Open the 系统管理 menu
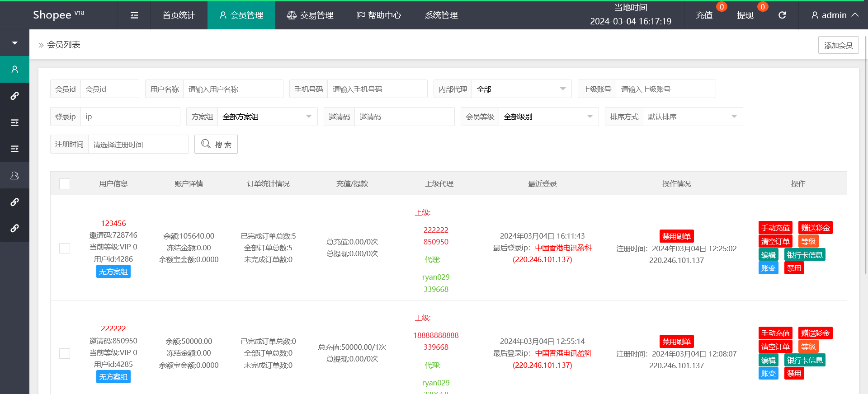Viewport: 868px width, 394px height. [x=441, y=15]
